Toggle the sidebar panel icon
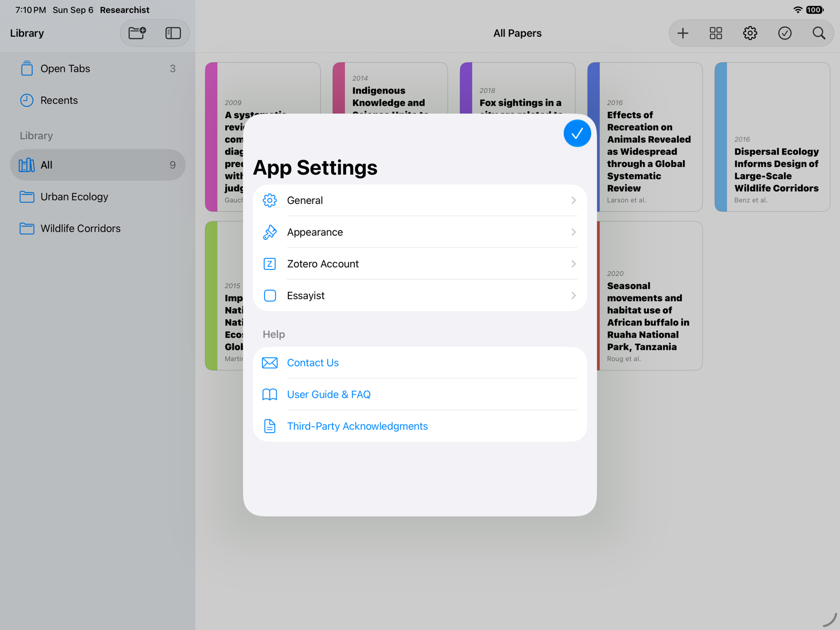 (x=173, y=33)
